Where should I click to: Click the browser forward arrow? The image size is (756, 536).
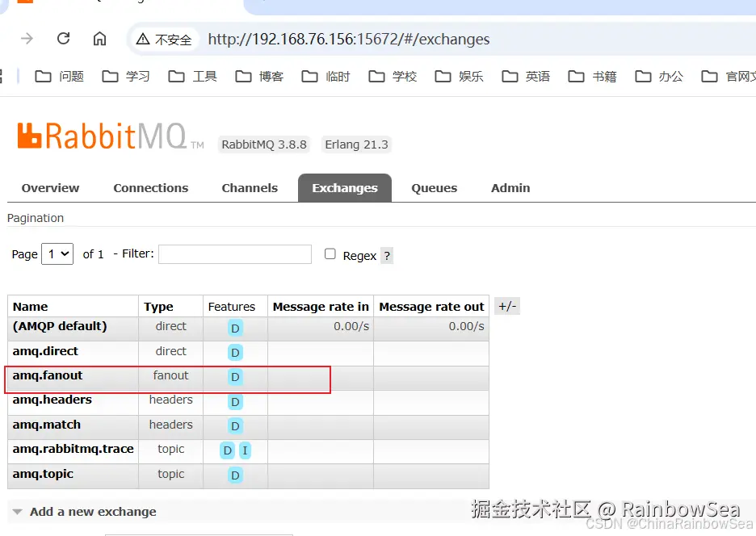point(27,39)
